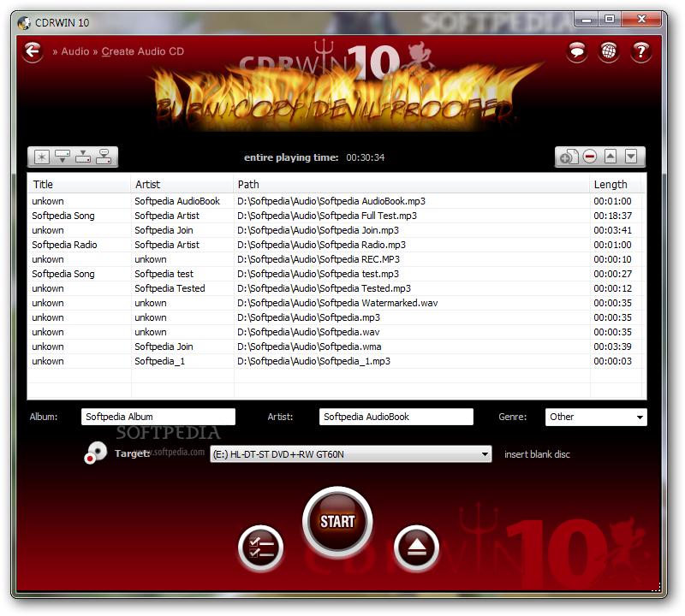Click the entire playing time value 00:30:34
Screen dimensions: 685x616
[366, 157]
